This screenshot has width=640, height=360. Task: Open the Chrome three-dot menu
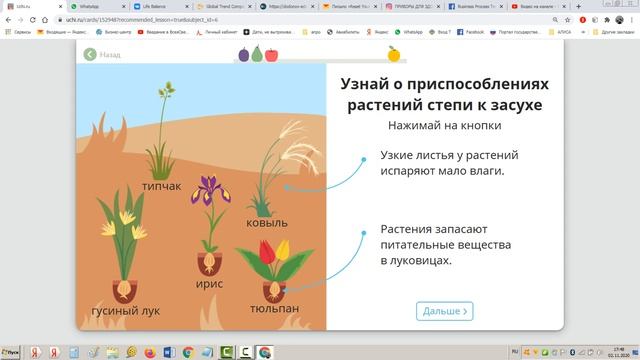pyautogui.click(x=632, y=20)
